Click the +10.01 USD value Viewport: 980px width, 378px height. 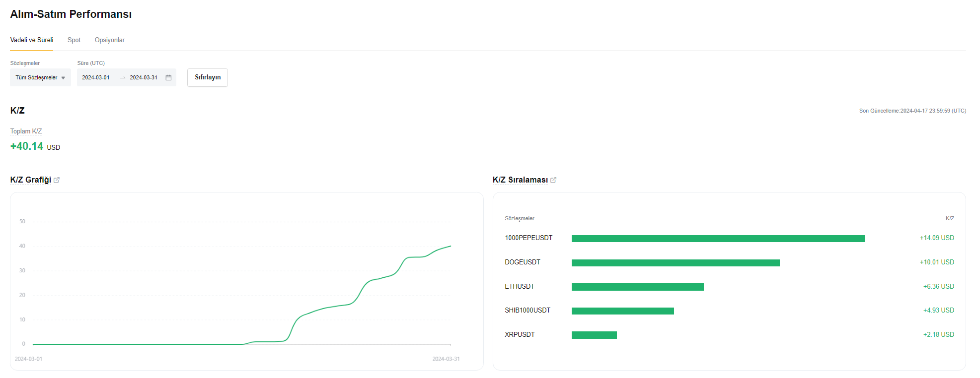tap(937, 262)
